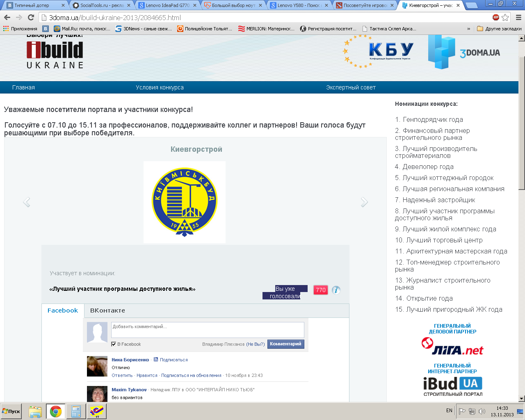This screenshot has width=525, height=420.
Task: Show hidden bookmarks via the chevron
Action: coord(469,29)
